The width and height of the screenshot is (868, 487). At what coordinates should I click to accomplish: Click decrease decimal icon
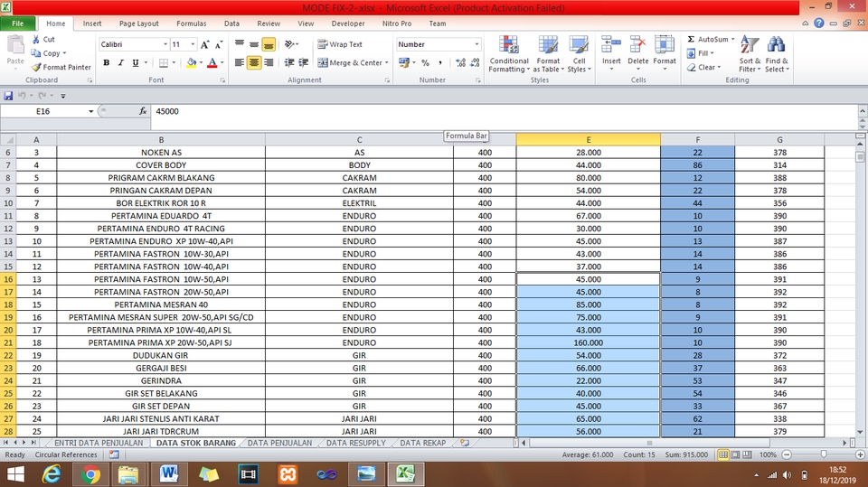pos(475,62)
